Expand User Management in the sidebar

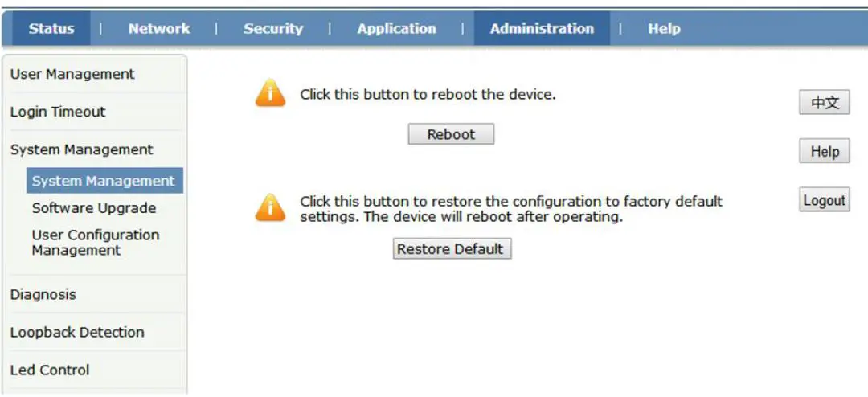click(x=72, y=74)
